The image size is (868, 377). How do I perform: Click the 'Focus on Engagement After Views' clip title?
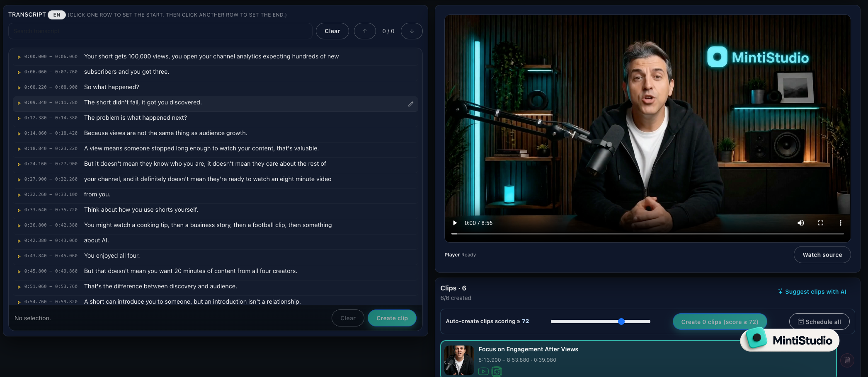pos(528,349)
